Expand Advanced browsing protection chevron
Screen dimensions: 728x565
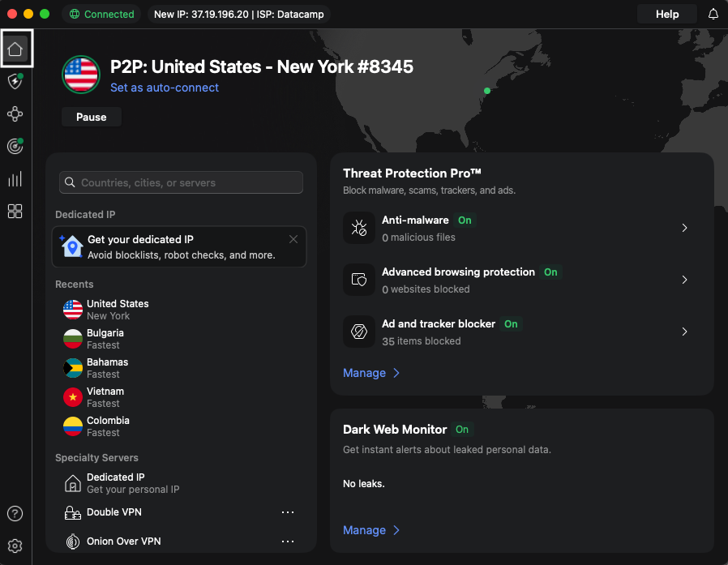684,280
